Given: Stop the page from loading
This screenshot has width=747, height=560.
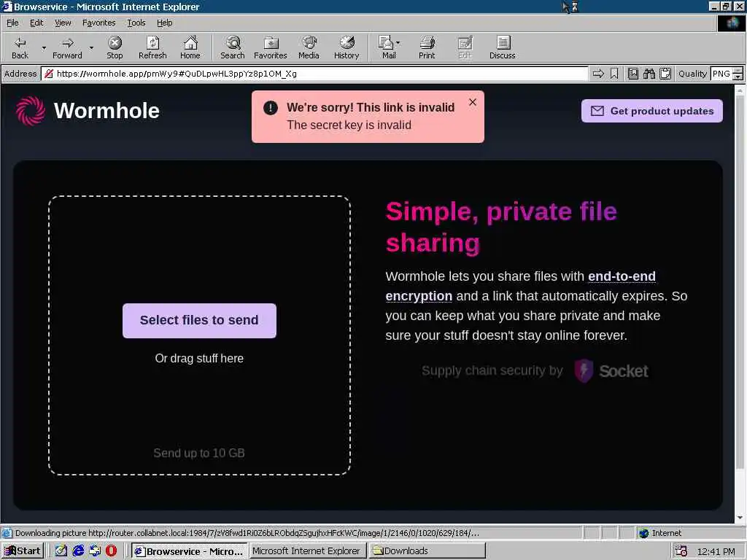Looking at the screenshot, I should 115,47.
